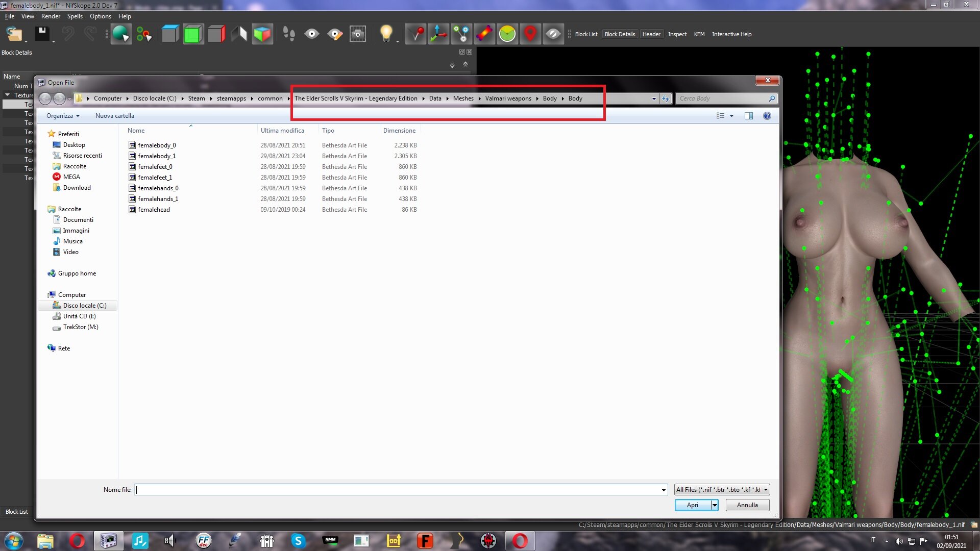Switch to front view green cube
980x551 pixels.
(193, 34)
